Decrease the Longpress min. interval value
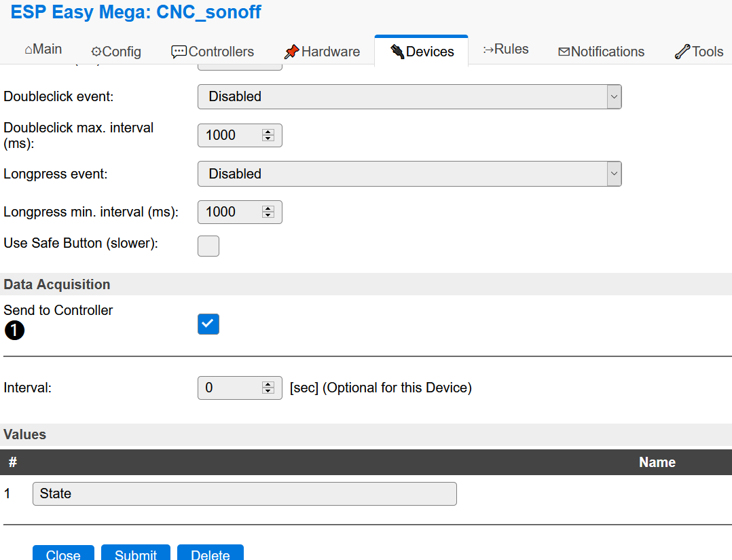732x560 pixels. (x=268, y=214)
